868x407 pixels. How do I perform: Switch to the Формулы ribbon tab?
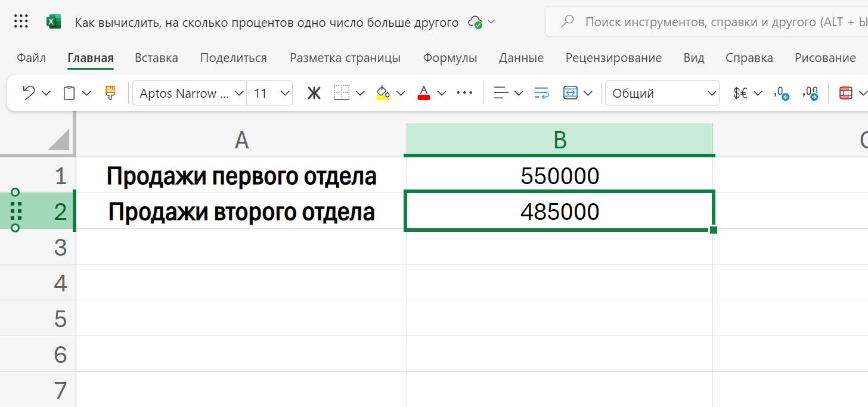point(449,58)
